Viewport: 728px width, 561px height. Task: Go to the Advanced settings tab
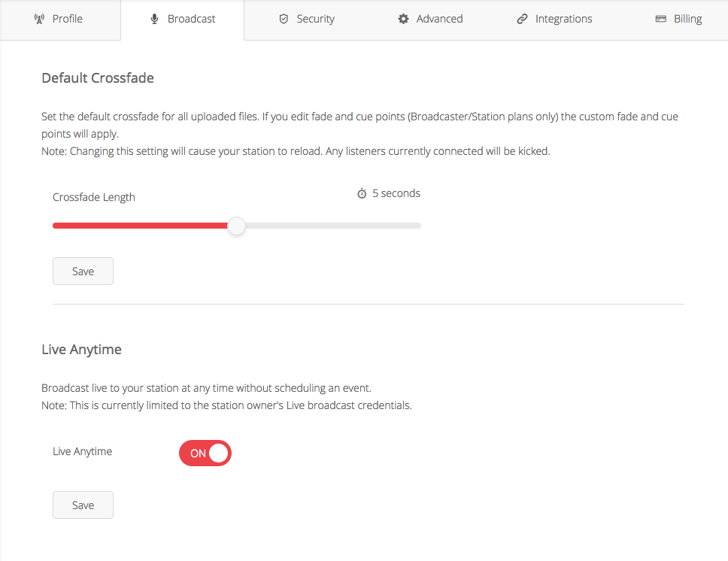439,19
